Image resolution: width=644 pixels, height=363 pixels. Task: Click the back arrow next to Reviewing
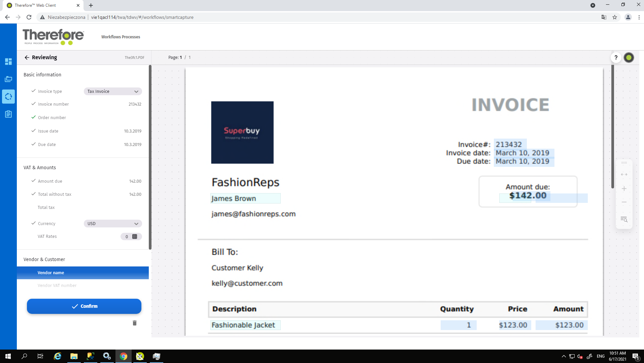tap(27, 58)
